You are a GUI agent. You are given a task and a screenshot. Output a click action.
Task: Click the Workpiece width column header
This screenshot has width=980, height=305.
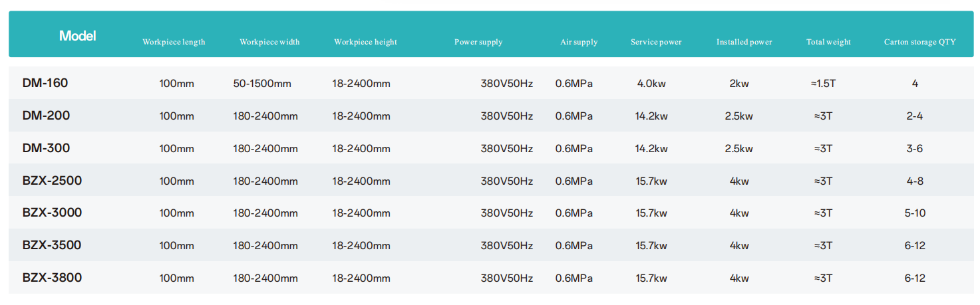(x=269, y=42)
